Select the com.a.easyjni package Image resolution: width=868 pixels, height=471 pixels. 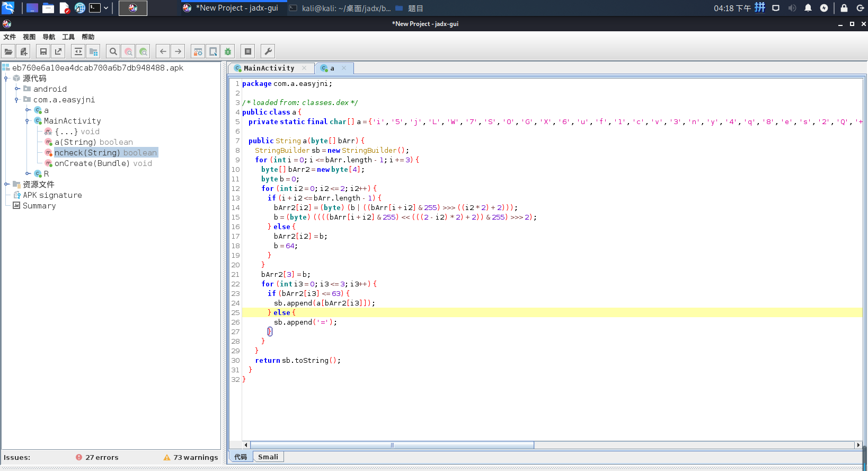coord(64,100)
